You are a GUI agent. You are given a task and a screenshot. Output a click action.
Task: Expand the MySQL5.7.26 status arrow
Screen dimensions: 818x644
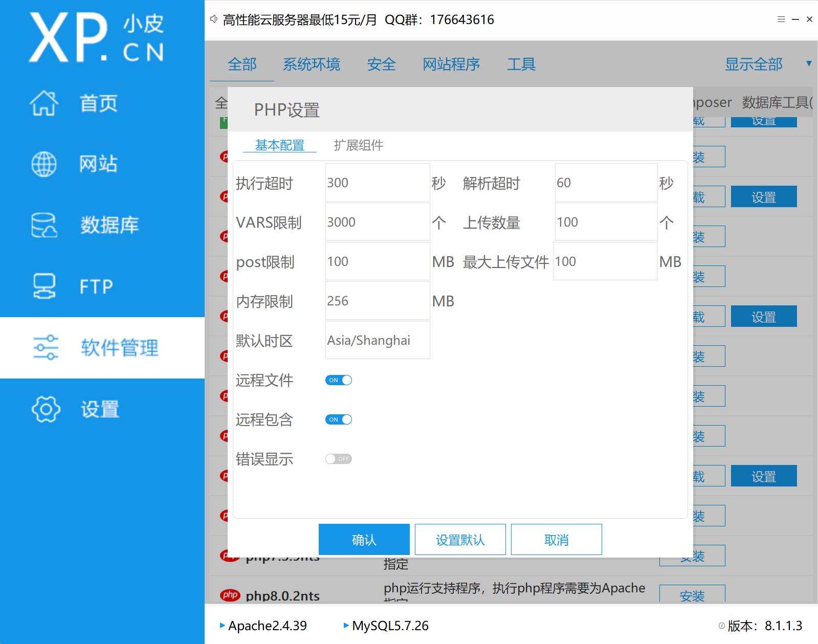(x=346, y=625)
